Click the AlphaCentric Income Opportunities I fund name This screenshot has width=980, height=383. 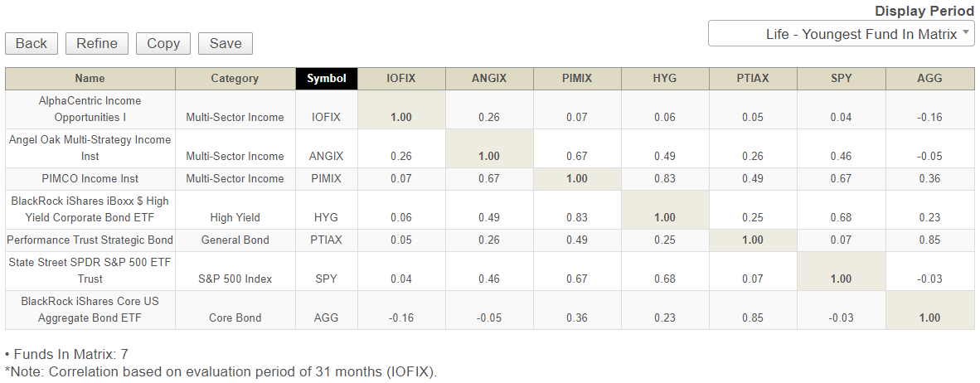[90, 109]
